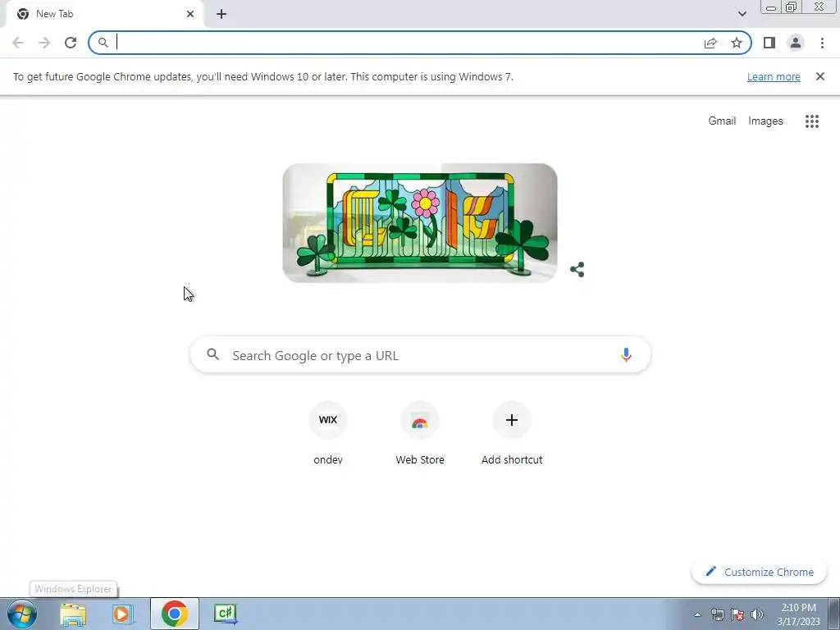840x630 pixels.
Task: Click the back navigation arrow
Action: click(x=18, y=43)
